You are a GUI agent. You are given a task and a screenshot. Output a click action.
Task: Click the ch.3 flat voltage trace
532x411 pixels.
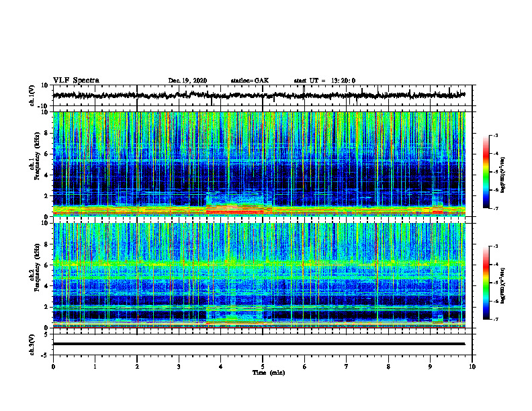[259, 344]
